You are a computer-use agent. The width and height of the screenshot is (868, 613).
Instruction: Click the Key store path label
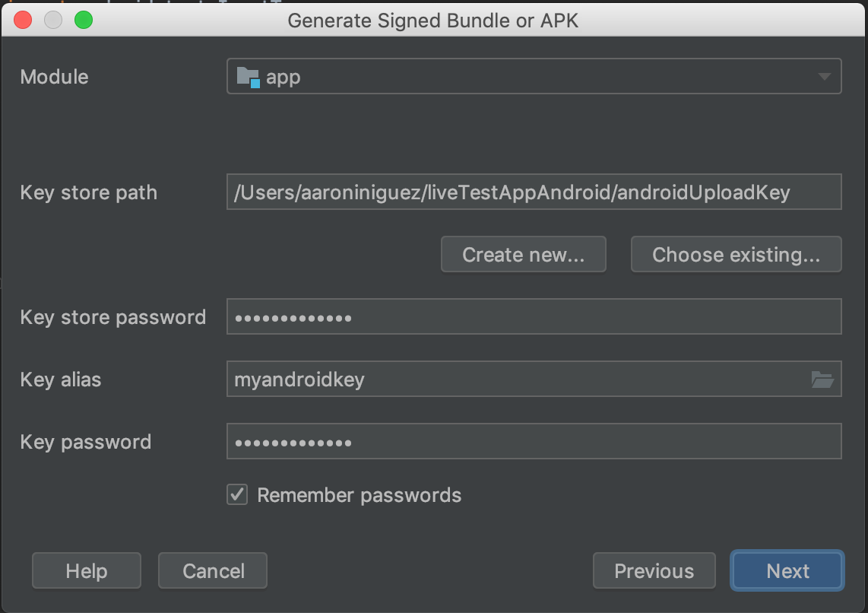point(88,192)
